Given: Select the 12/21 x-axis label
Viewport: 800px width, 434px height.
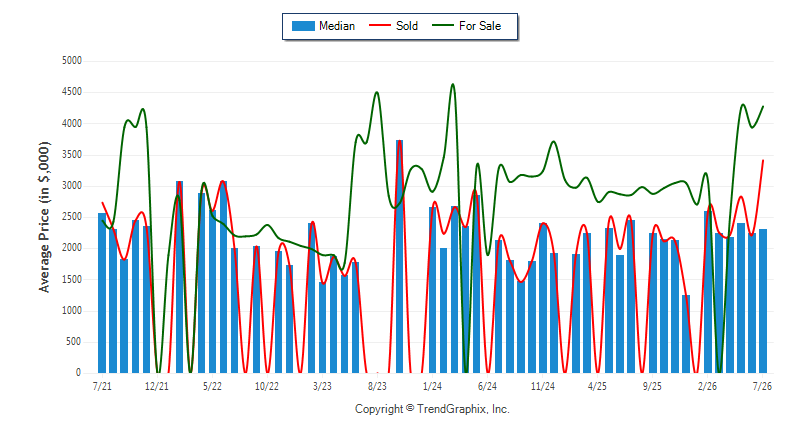Looking at the screenshot, I should tap(157, 386).
